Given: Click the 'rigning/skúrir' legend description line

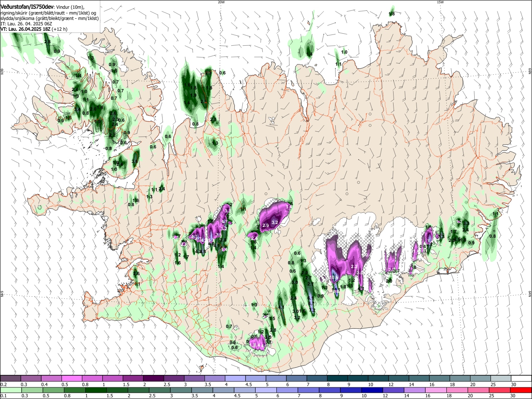Looking at the screenshot, I should (x=48, y=13).
